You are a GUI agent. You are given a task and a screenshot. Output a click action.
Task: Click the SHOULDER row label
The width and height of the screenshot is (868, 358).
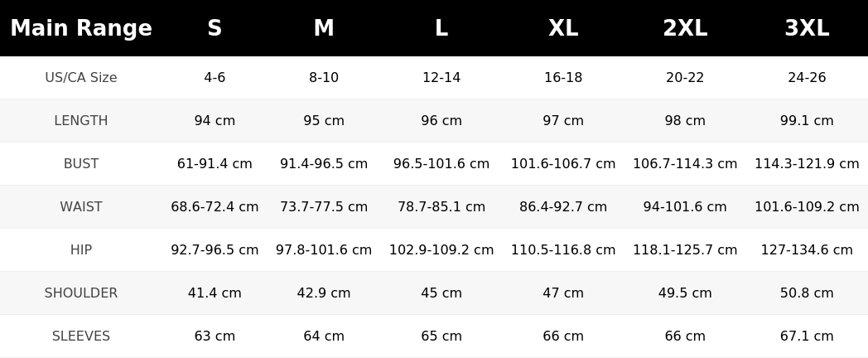81,293
